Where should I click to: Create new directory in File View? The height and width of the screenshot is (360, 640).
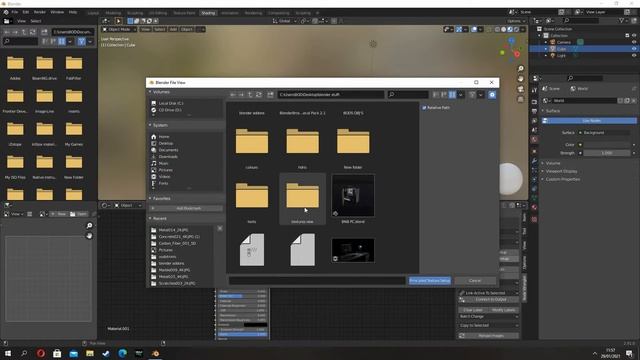(270, 95)
